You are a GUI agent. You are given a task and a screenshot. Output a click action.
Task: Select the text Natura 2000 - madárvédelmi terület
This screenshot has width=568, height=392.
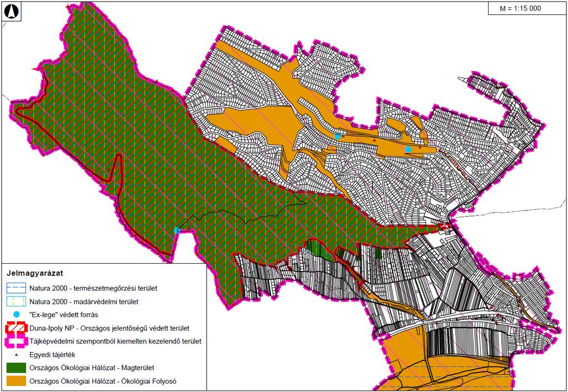84,301
